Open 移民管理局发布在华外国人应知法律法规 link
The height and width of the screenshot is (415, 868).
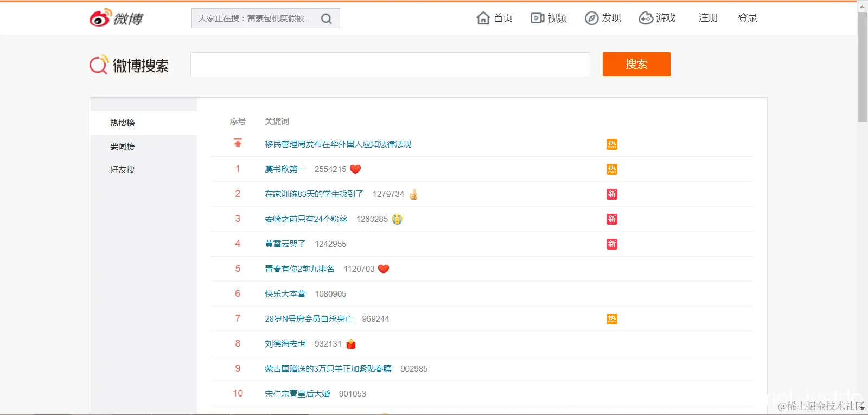[x=338, y=144]
